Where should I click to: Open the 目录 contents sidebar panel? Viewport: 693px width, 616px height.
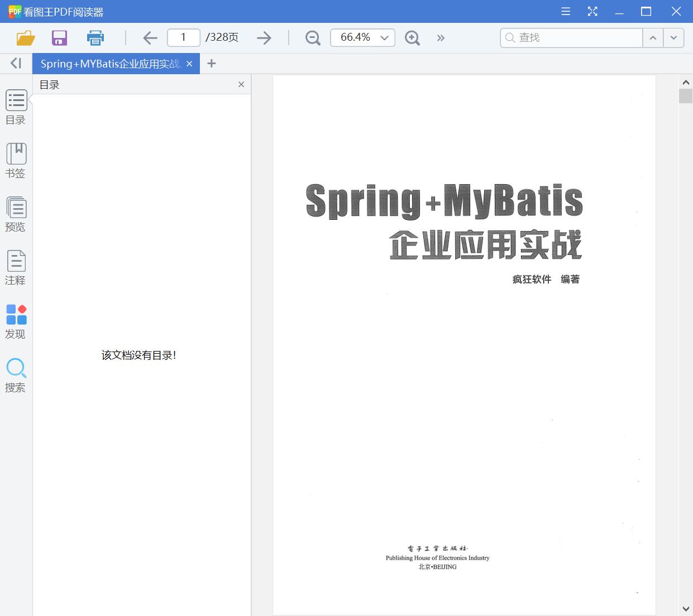(x=16, y=108)
